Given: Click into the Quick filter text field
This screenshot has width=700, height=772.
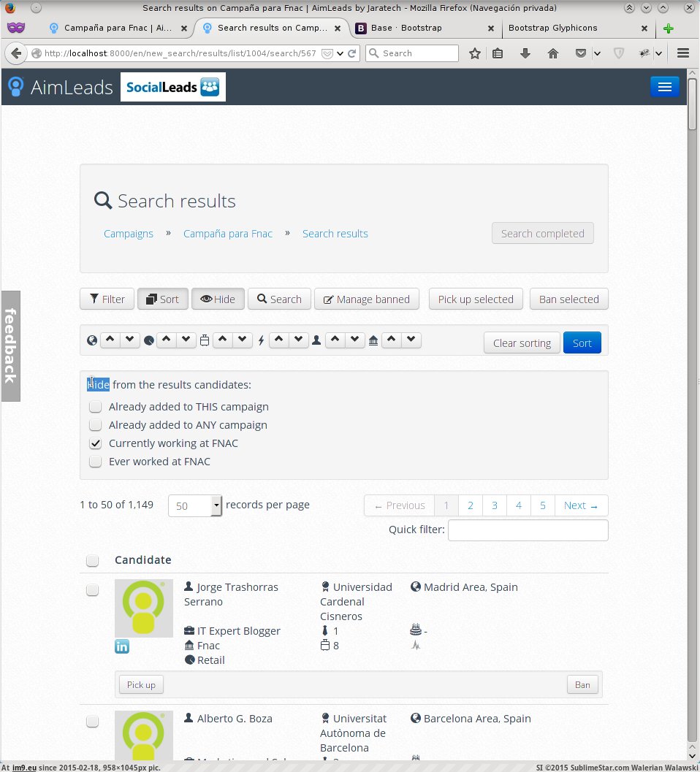Looking at the screenshot, I should point(528,530).
